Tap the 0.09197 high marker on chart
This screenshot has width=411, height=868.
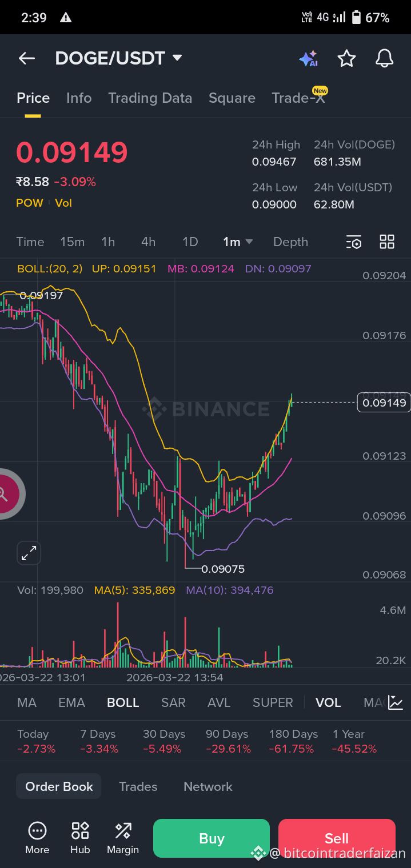pos(41,296)
